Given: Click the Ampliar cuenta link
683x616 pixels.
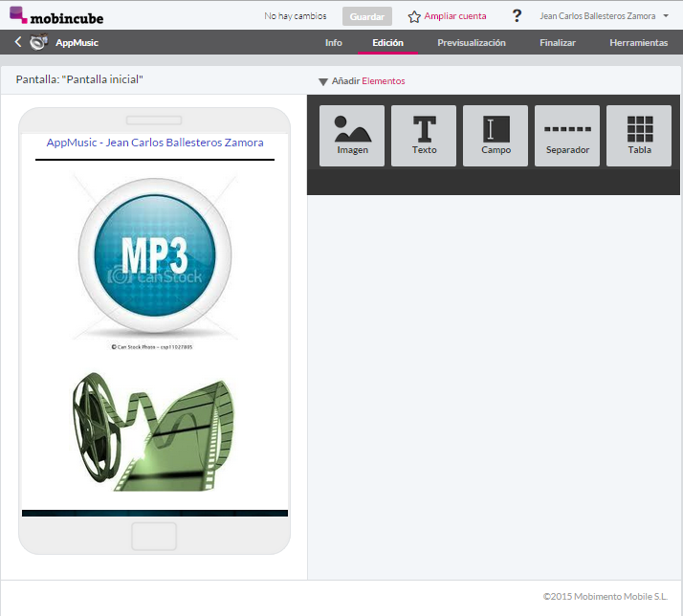Looking at the screenshot, I should (447, 16).
